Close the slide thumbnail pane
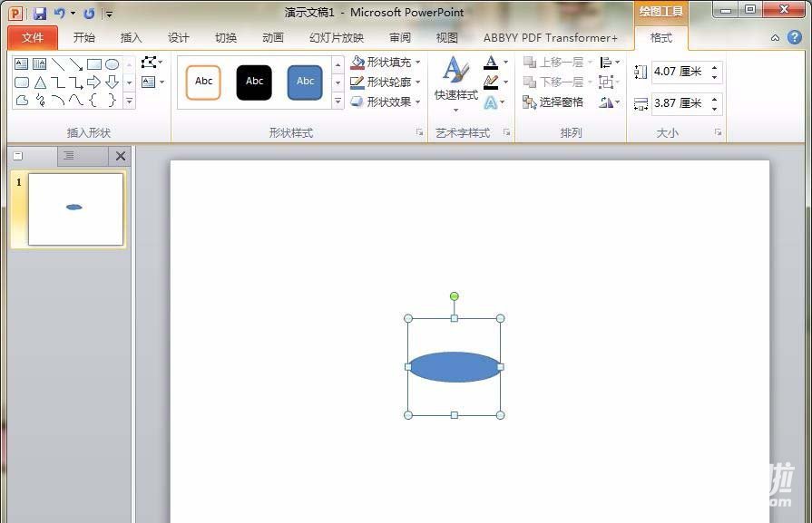Screen dimensions: 812x523 coord(120,156)
